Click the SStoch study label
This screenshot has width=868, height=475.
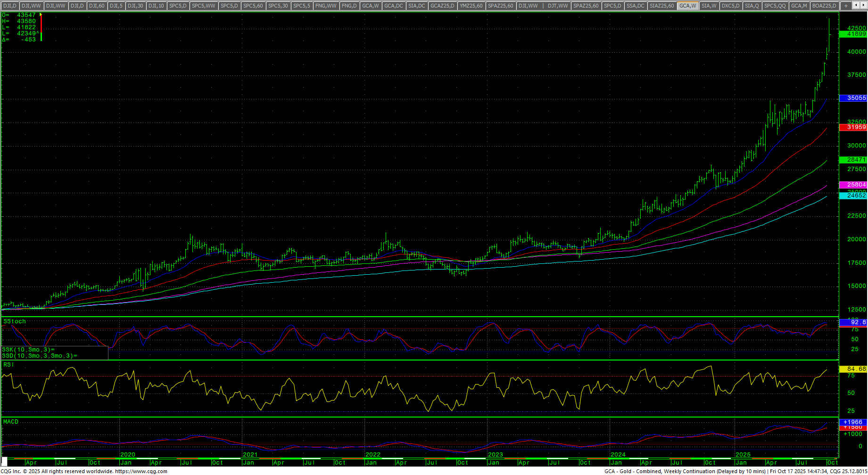pyautogui.click(x=15, y=321)
